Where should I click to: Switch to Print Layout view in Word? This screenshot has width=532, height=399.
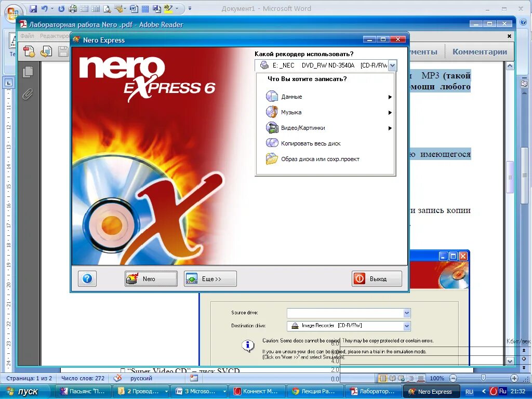click(x=383, y=378)
